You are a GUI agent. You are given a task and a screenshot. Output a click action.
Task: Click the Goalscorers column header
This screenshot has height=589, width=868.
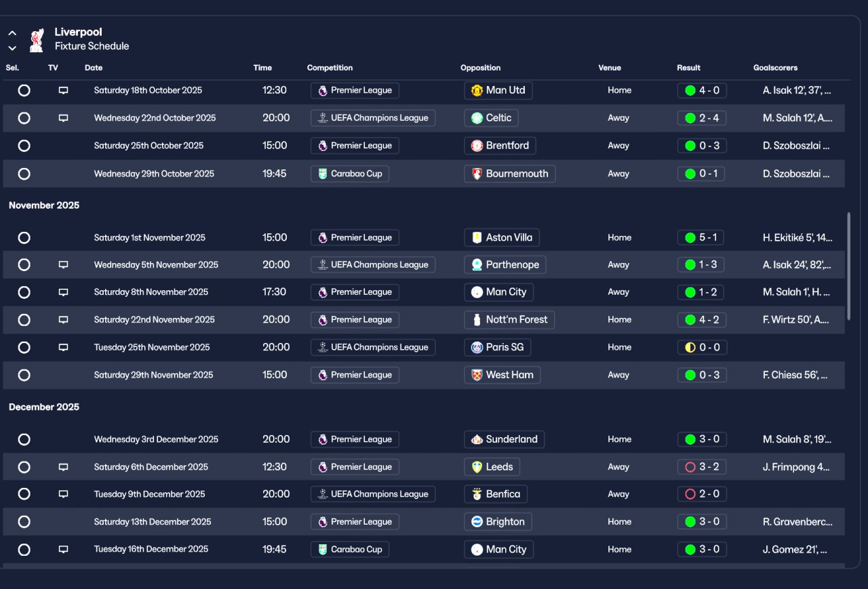point(775,68)
